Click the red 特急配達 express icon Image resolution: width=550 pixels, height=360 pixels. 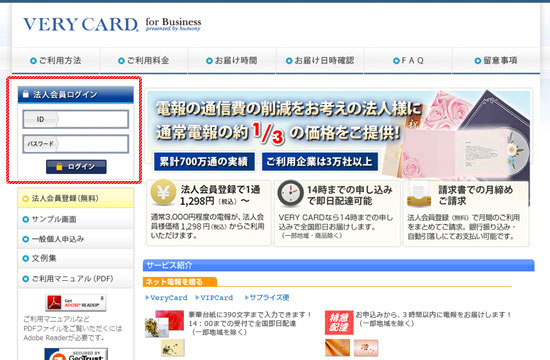(339, 322)
